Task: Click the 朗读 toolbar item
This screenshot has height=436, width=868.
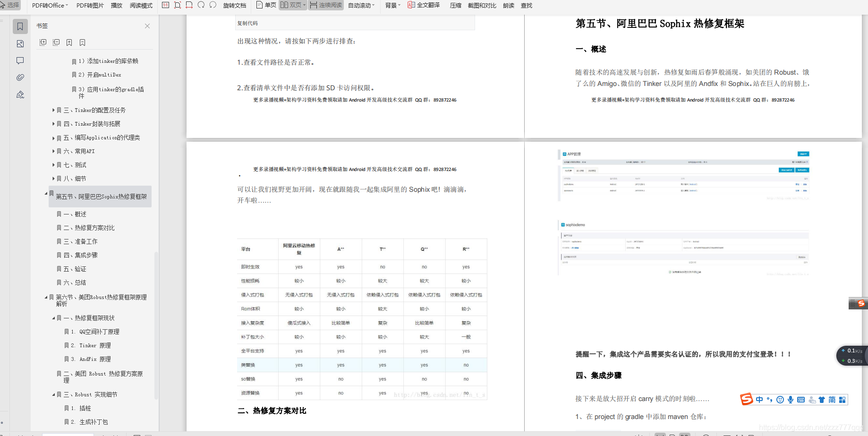Action: tap(509, 6)
